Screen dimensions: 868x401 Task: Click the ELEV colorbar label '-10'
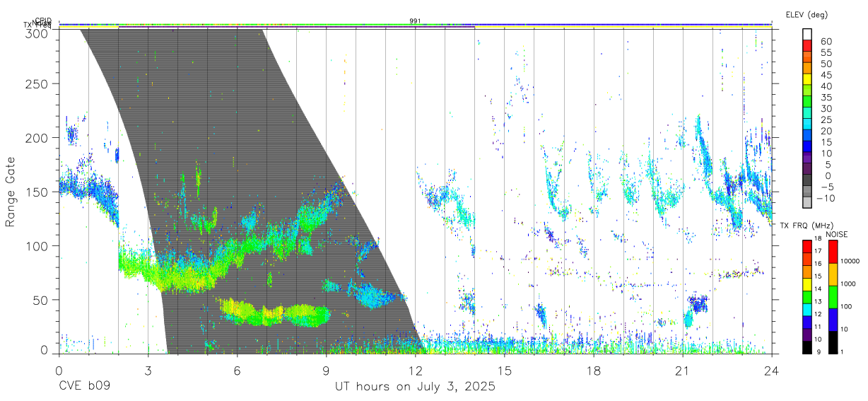pyautogui.click(x=826, y=198)
